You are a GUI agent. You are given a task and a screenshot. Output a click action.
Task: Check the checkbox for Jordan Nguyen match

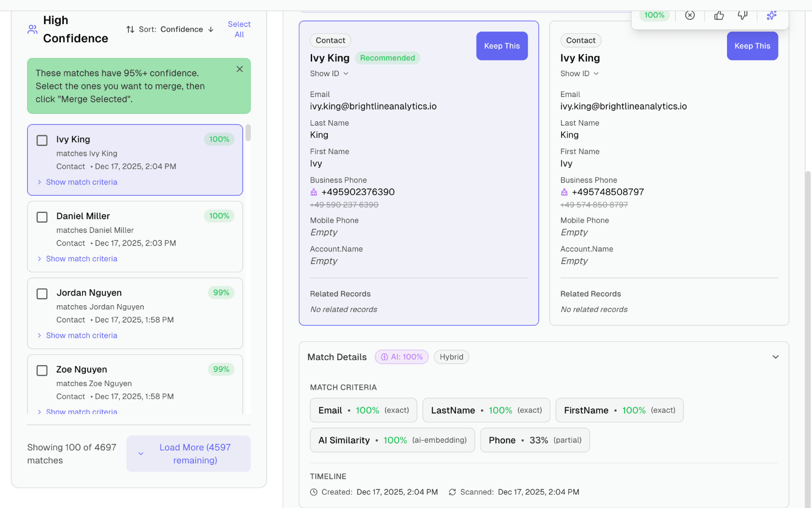(42, 293)
